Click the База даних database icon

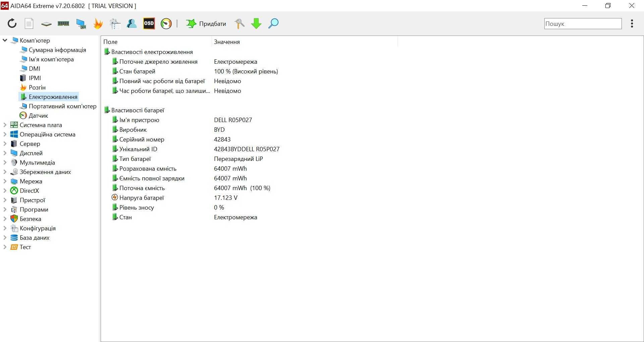[14, 238]
